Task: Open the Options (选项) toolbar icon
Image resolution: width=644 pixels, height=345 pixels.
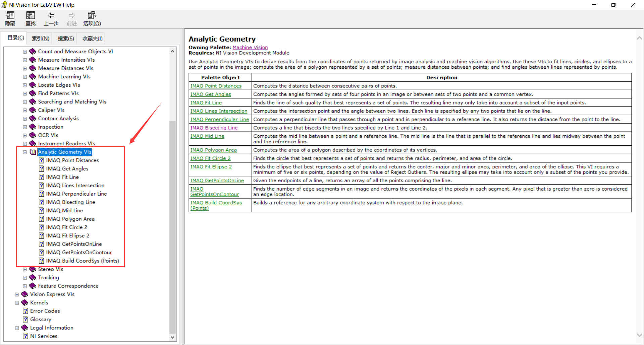Action: [x=92, y=15]
